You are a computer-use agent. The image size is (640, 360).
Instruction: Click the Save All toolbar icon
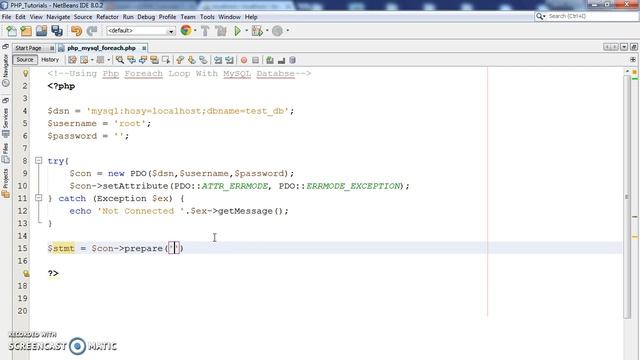57,31
